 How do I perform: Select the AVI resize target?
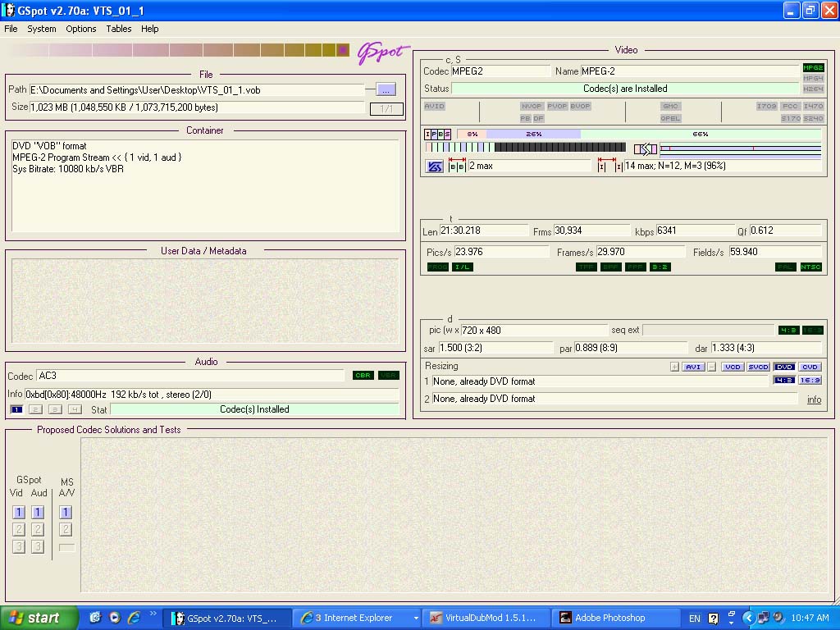(x=693, y=367)
